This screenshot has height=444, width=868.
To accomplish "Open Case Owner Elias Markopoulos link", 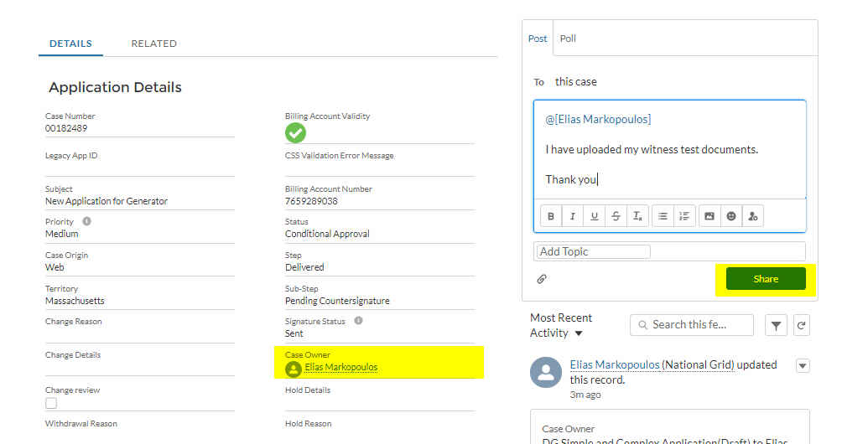I will point(340,367).
